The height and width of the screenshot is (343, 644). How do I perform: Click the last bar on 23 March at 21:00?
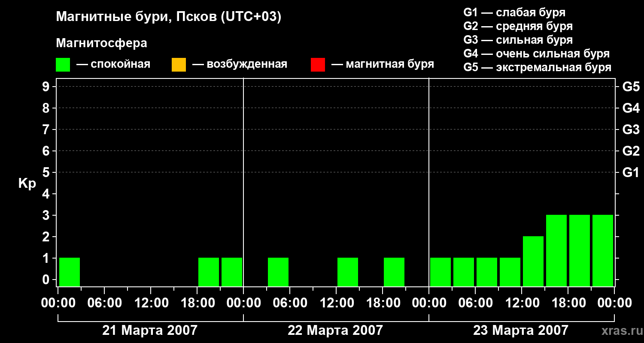coord(603,250)
